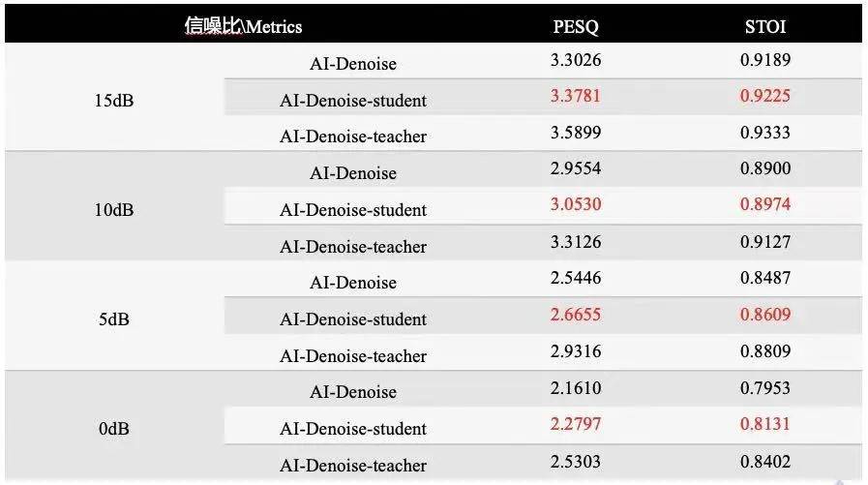Click the PESQ value 2.5303
This screenshot has width=868, height=485.
click(x=576, y=461)
